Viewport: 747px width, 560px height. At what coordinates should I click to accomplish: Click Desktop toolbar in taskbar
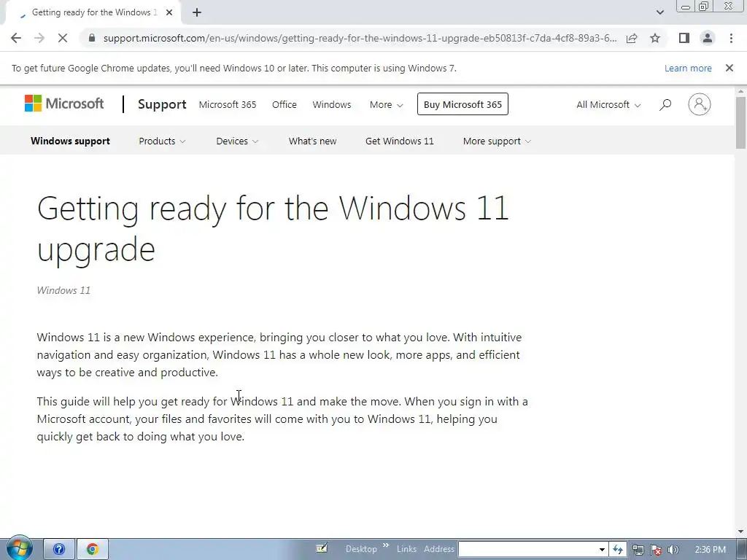[x=361, y=549]
